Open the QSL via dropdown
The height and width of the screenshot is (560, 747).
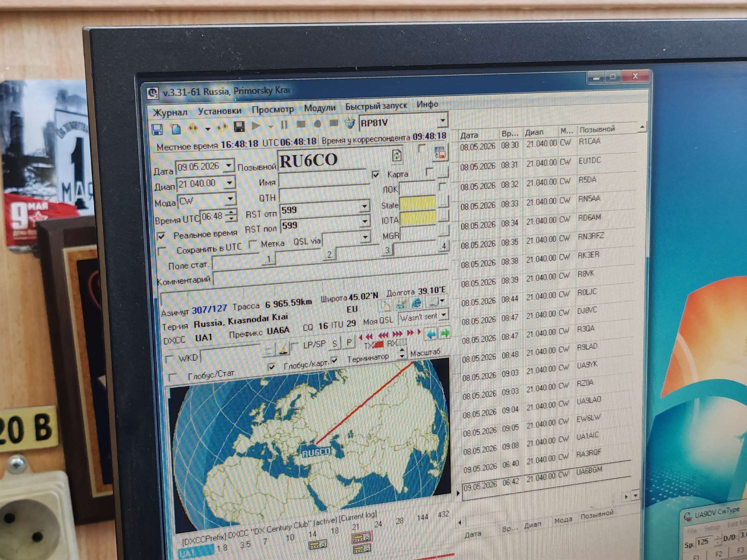(365, 237)
